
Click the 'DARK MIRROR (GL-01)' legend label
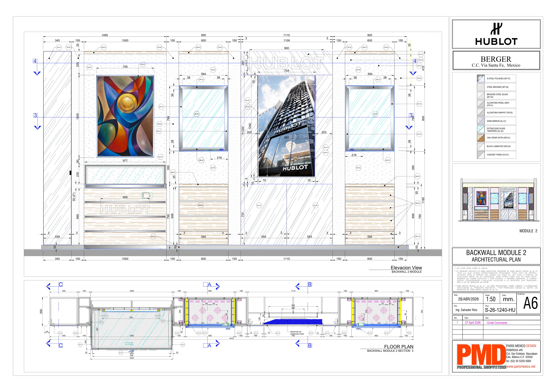click(496, 121)
